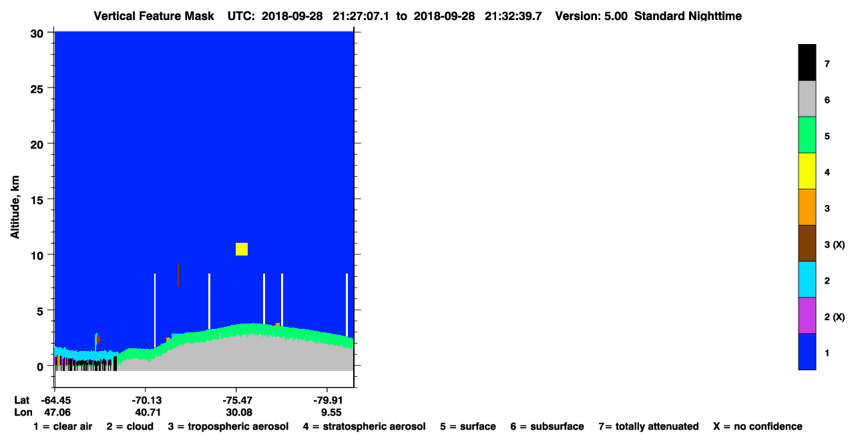Click the altitude tick label 25
This screenshot has width=868, height=445.
[x=39, y=88]
